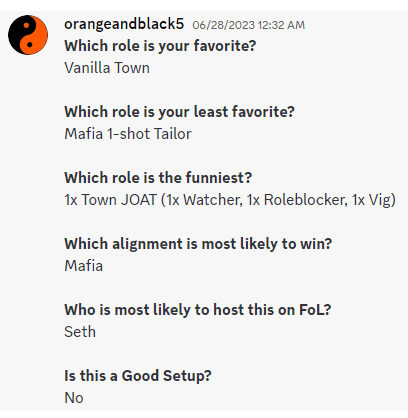The height and width of the screenshot is (418, 408).
Task: Click the question 'Which role is your least favorite?'
Action: [179, 111]
